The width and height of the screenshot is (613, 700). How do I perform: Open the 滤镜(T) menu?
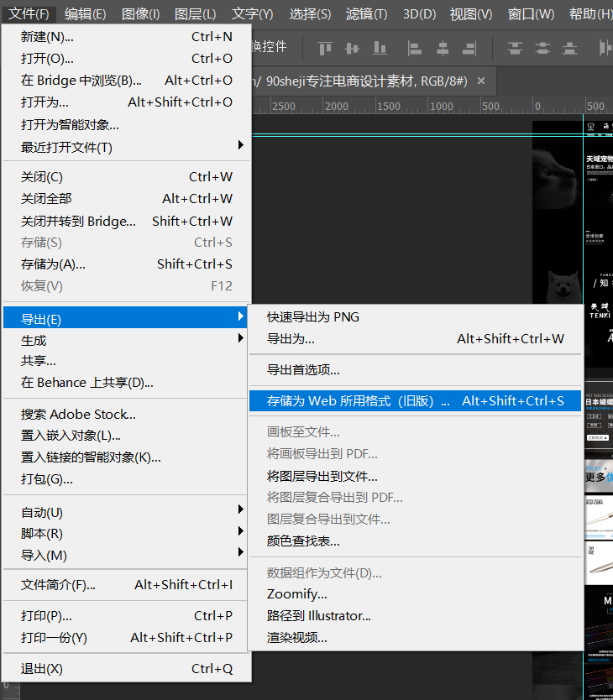click(366, 14)
